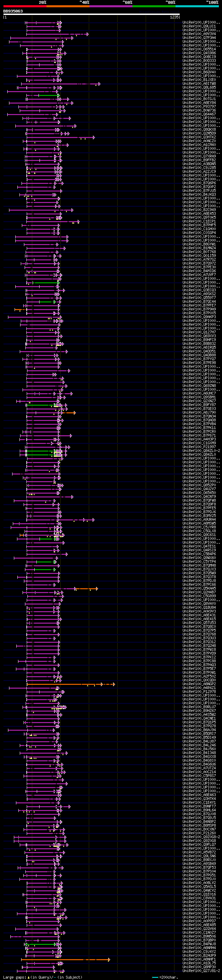
Task: Select the UniRef100_O65450 label
Action: (x=199, y=493)
